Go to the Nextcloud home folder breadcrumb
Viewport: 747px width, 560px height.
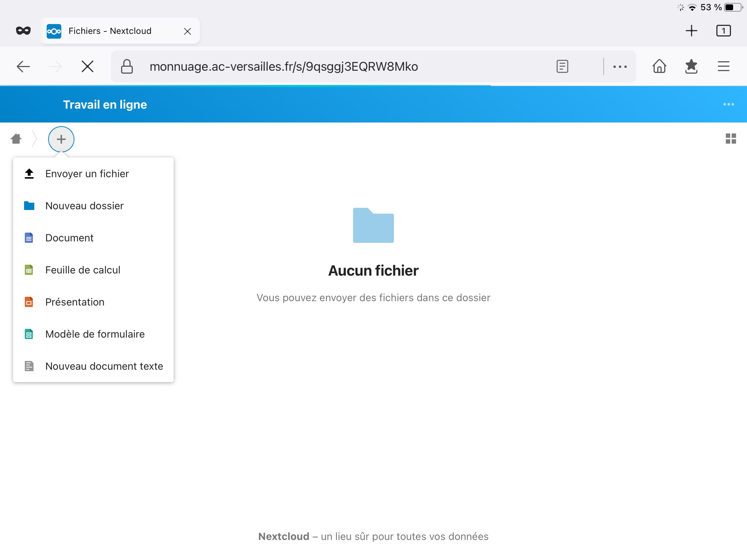point(16,139)
